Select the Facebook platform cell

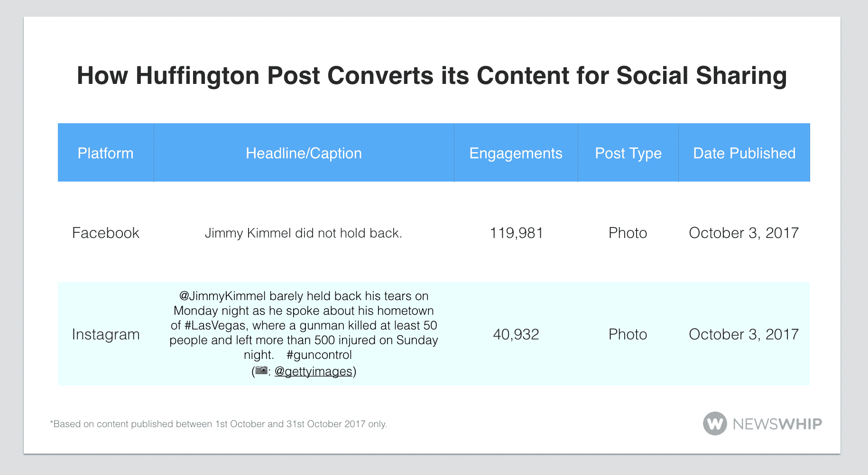(105, 233)
